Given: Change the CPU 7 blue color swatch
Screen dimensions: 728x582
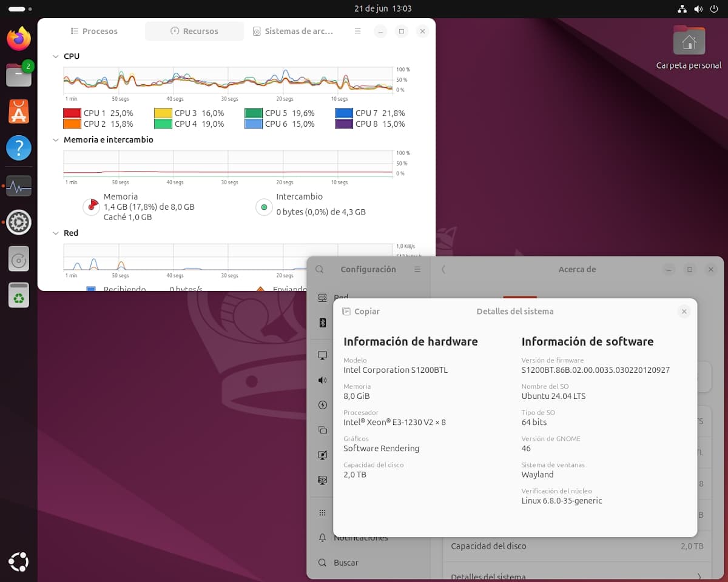Looking at the screenshot, I should coord(344,113).
